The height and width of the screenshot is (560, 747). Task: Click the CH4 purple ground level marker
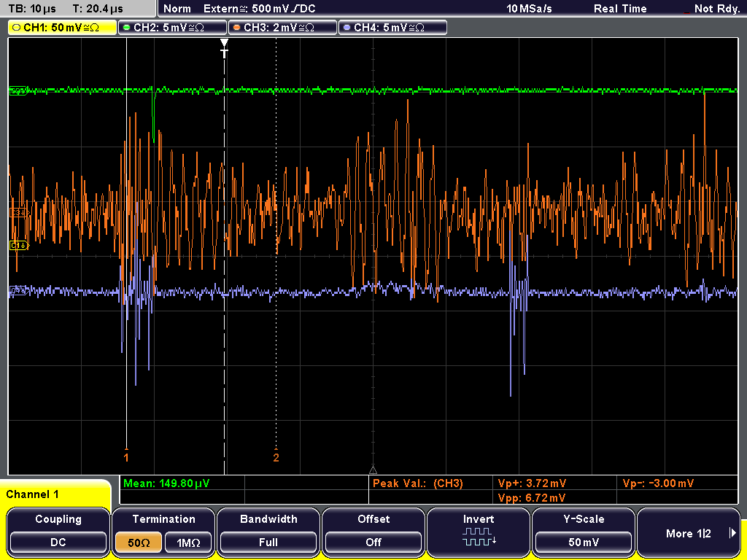[18, 290]
